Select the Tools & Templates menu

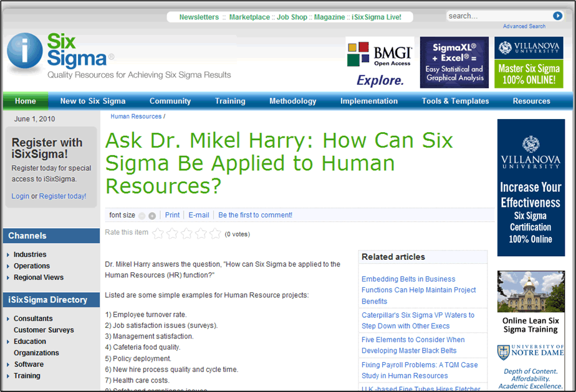pos(455,101)
